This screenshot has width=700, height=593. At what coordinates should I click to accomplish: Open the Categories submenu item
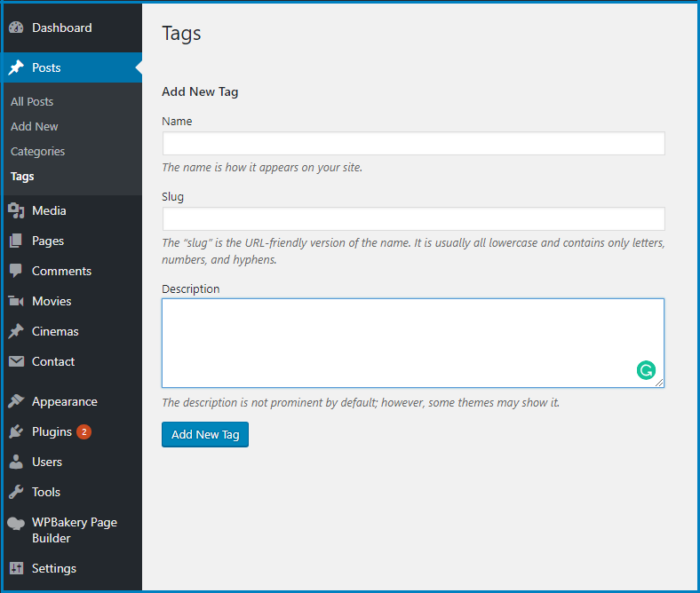pos(37,151)
